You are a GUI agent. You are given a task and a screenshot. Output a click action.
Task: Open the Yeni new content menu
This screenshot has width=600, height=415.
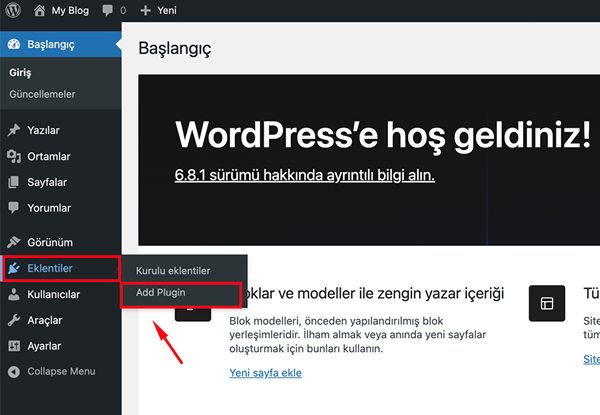167,10
